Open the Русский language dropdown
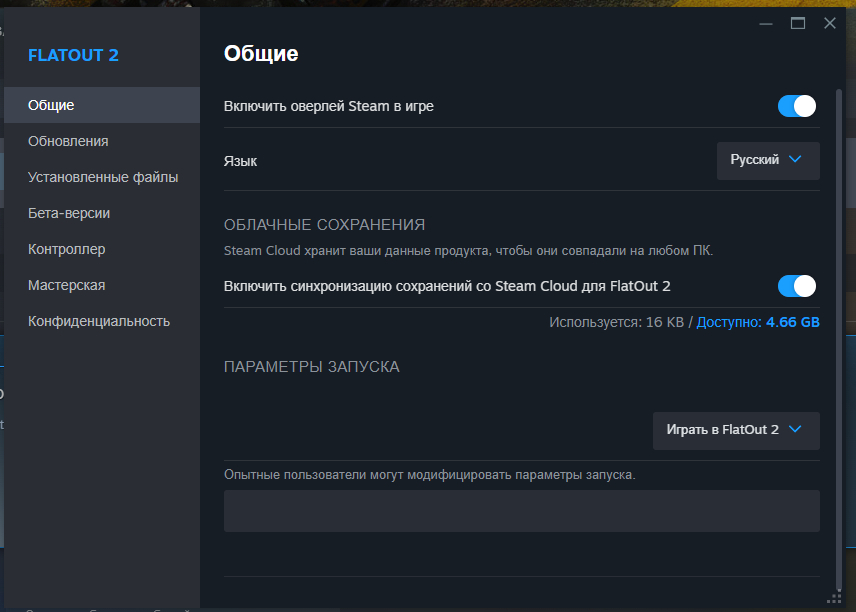Viewport: 856px width, 612px height. coord(768,161)
